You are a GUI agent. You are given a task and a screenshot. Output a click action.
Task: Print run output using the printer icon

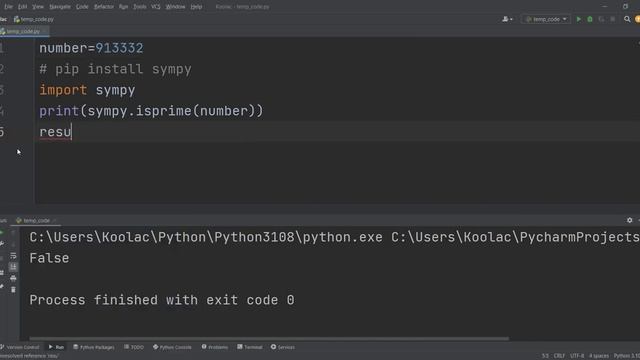tap(13, 278)
